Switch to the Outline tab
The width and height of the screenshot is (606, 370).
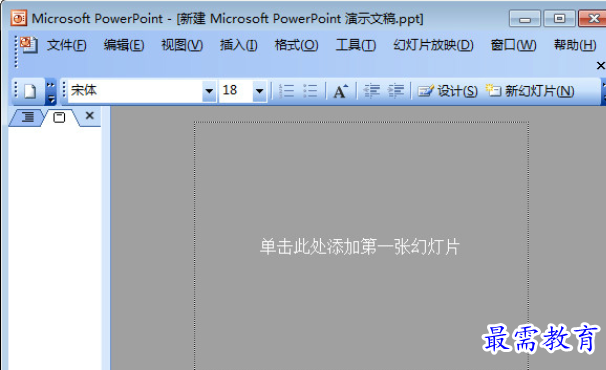[27, 117]
